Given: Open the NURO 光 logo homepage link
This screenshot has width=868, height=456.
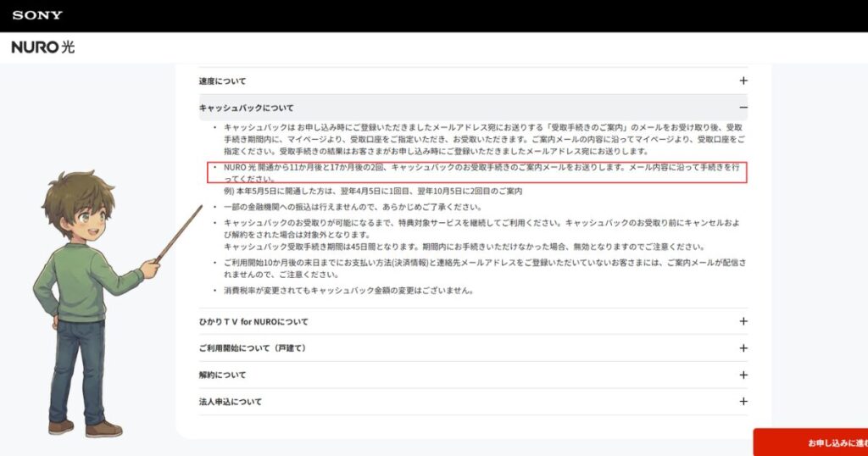Looking at the screenshot, I should (x=43, y=47).
